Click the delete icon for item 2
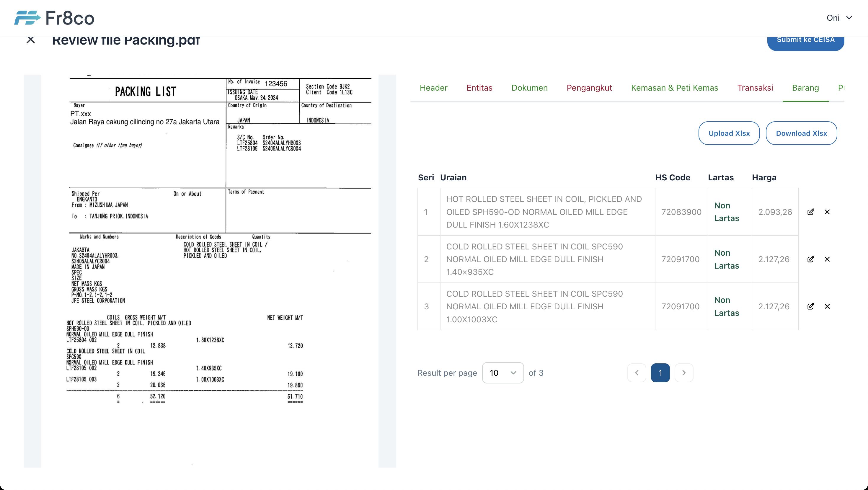The image size is (868, 490). coord(828,259)
